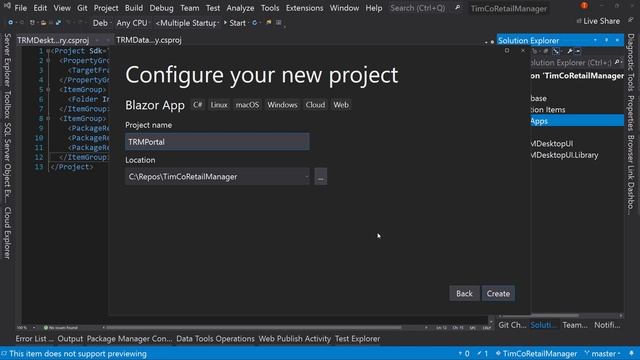Click the Save All toolbar icon
640x360 pixels.
58,23
